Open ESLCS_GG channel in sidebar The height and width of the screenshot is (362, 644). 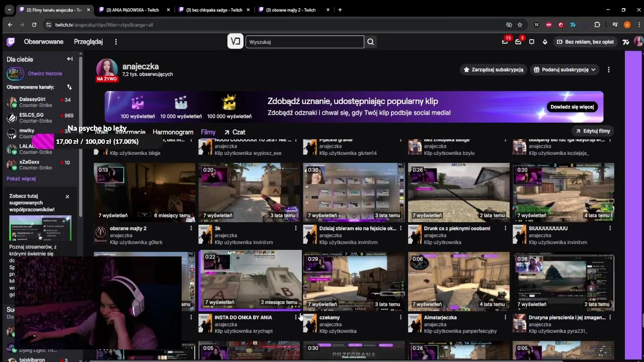tap(40, 118)
